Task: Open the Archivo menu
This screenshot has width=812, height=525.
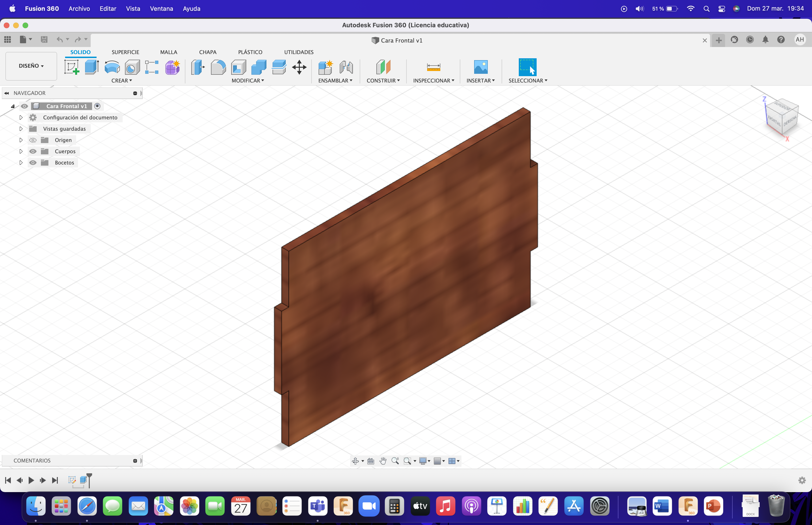Action: (79, 8)
